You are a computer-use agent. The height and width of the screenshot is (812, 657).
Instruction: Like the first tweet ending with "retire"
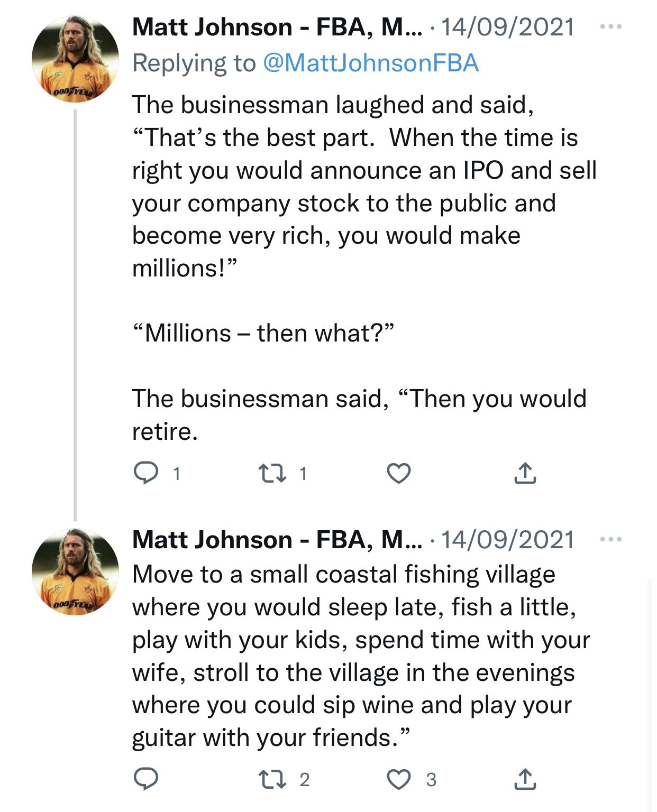(399, 473)
